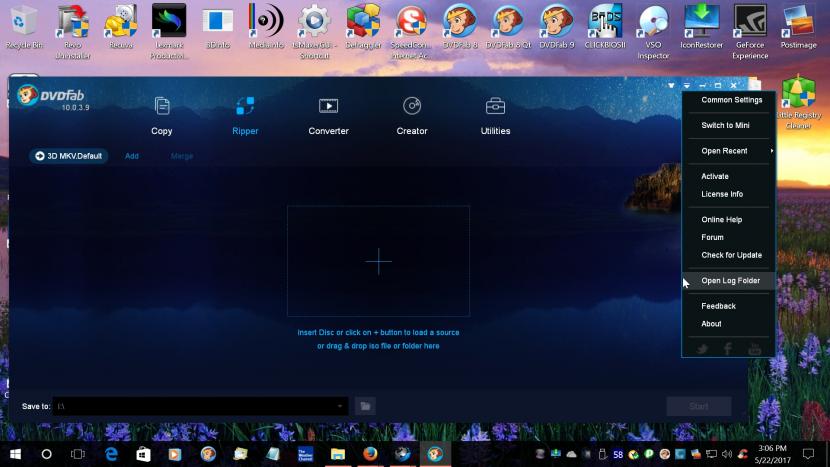Visit the Forum menu entry
830x467 pixels.
point(712,237)
